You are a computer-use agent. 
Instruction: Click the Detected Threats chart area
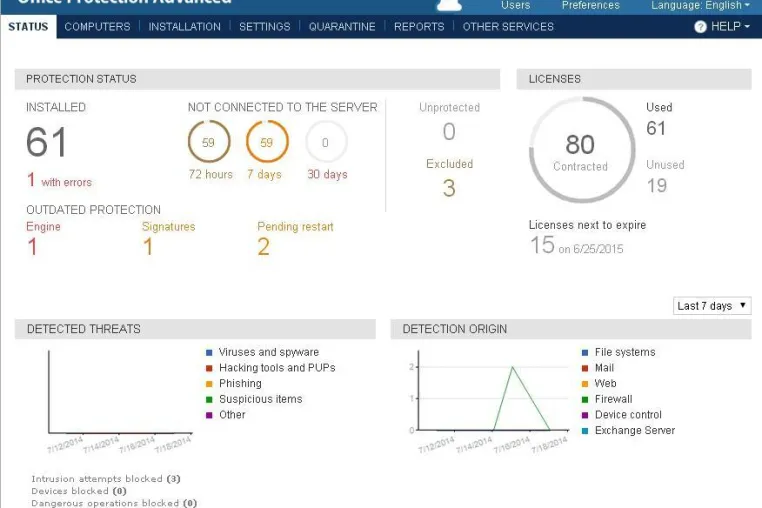point(120,392)
